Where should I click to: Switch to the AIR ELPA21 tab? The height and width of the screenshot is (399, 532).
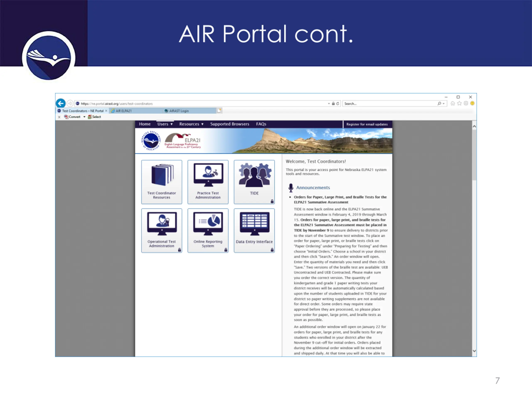click(x=136, y=111)
